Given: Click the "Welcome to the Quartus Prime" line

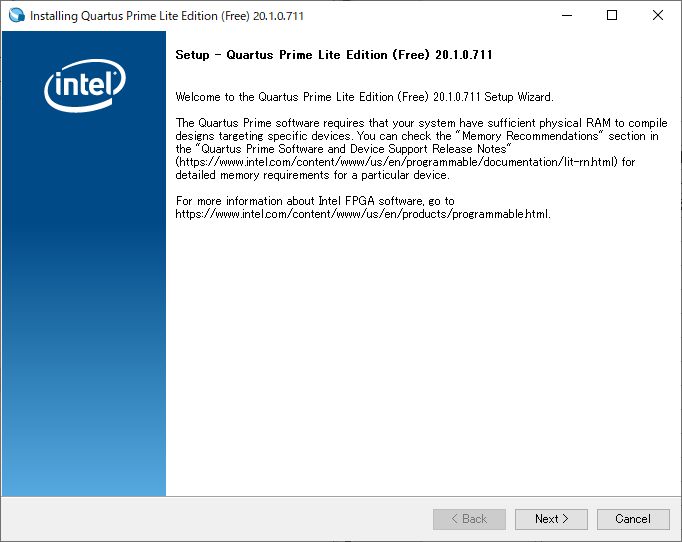Looking at the screenshot, I should tap(364, 97).
